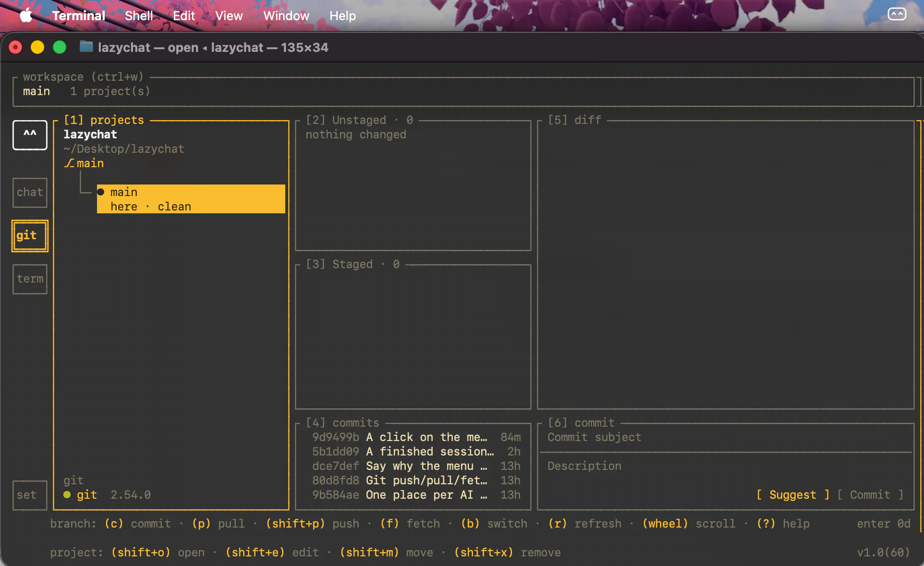Select the lazychat project entry
This screenshot has height=566, width=924.
click(90, 135)
